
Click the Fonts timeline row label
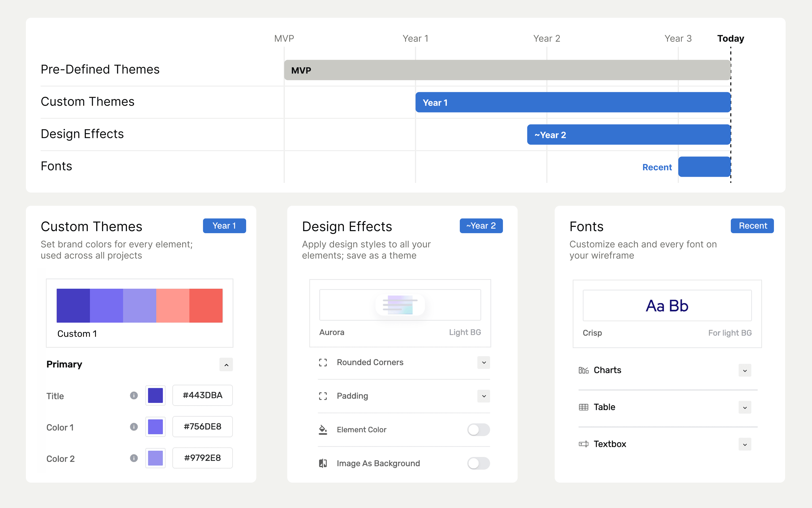point(56,166)
